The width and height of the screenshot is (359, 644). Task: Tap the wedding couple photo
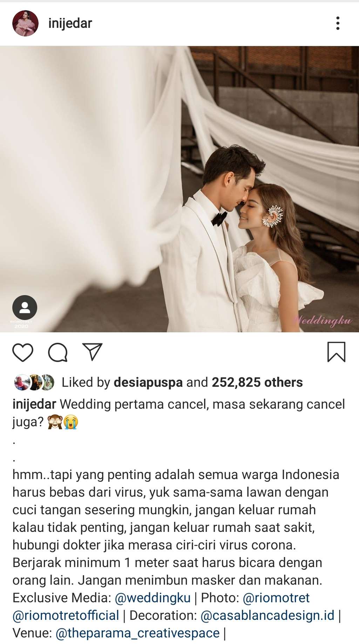[179, 189]
